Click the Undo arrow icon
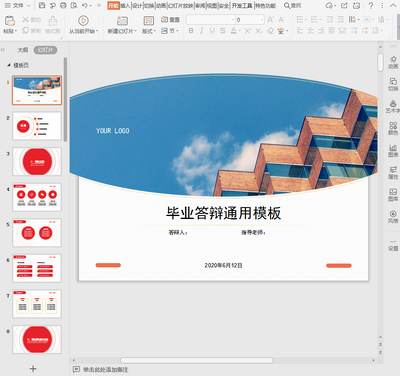The width and height of the screenshot is (400, 376). pos(85,5)
